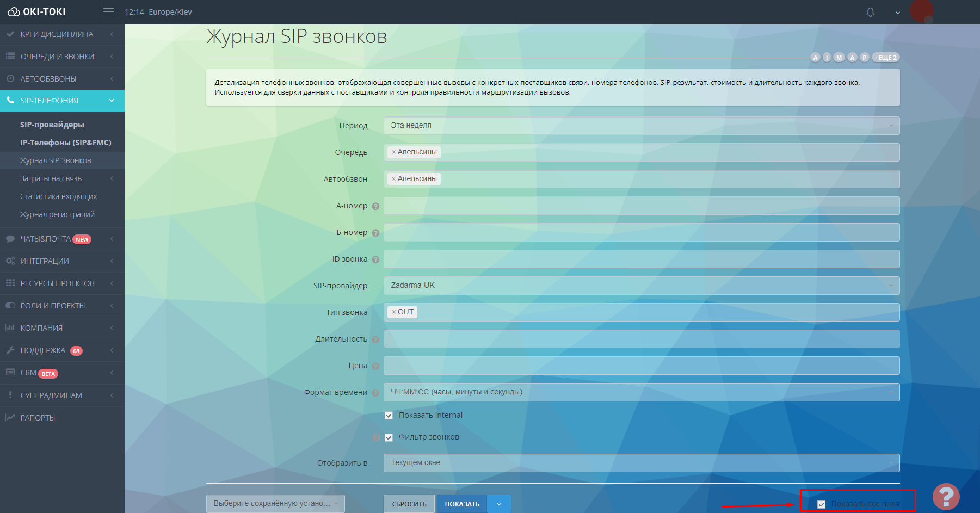
Task: Open the header dropdown chevron near avatar
Action: pos(898,13)
